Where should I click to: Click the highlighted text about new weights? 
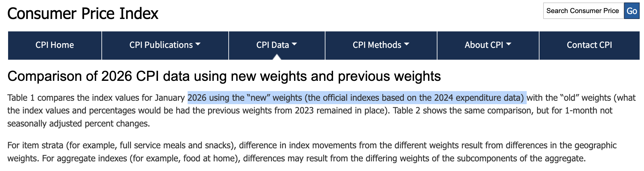pos(357,98)
